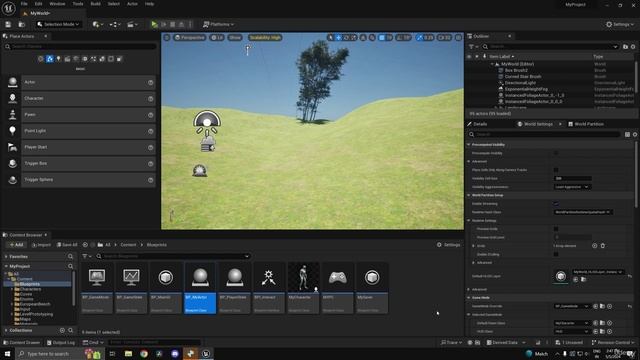Select the Characters folder in the tree
640x360 pixels.
pos(30,289)
